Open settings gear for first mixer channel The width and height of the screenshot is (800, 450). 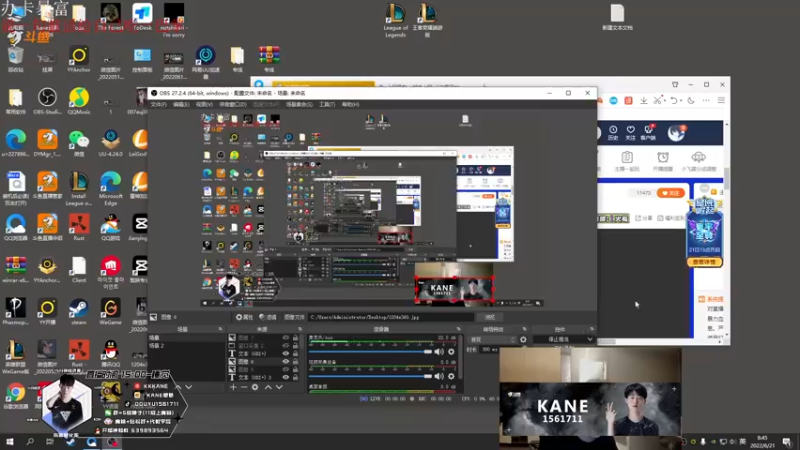(451, 352)
